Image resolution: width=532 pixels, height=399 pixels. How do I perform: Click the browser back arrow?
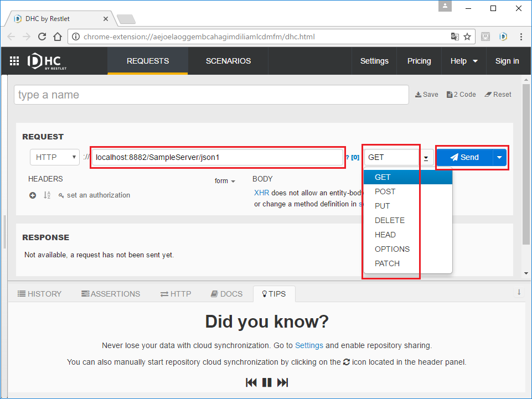(11, 37)
